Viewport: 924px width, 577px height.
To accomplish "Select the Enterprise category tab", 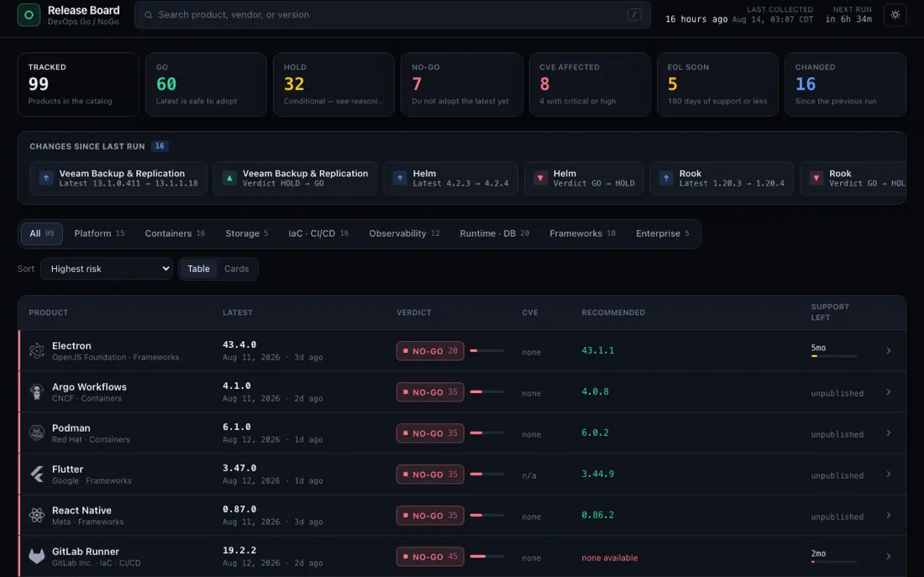I will click(x=663, y=233).
